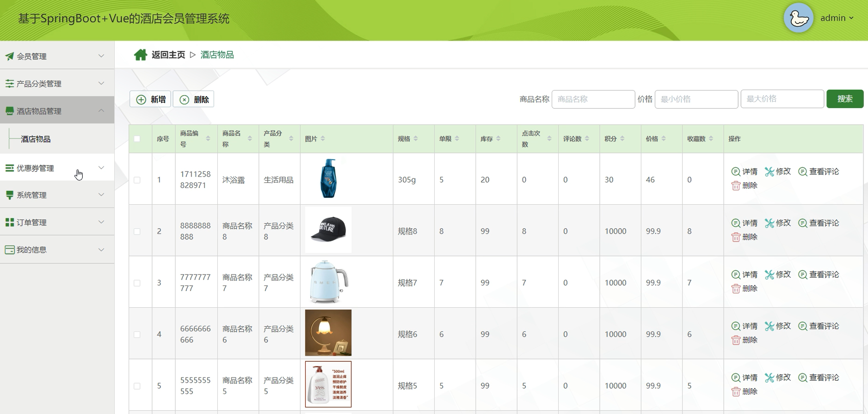This screenshot has width=868, height=414.
Task: Click the 产品分类管理 sliders icon
Action: click(x=9, y=84)
